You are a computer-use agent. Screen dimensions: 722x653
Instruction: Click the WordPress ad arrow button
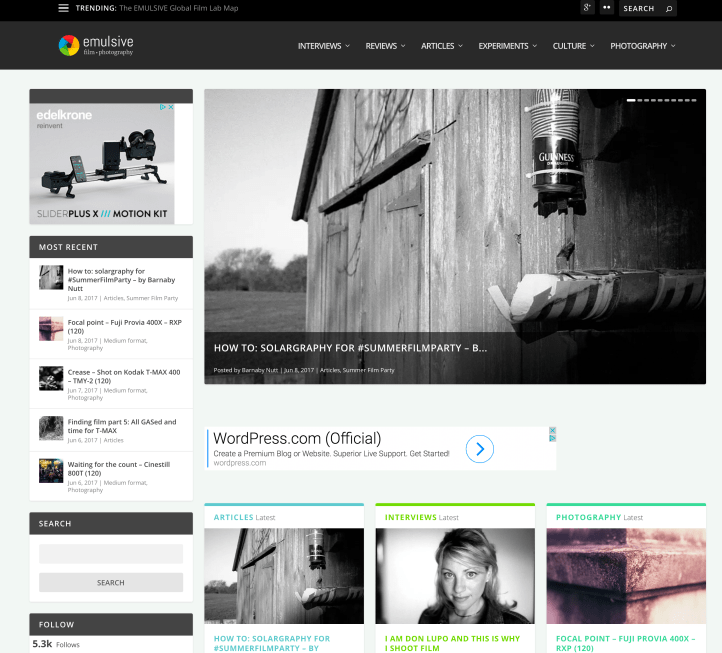click(479, 449)
